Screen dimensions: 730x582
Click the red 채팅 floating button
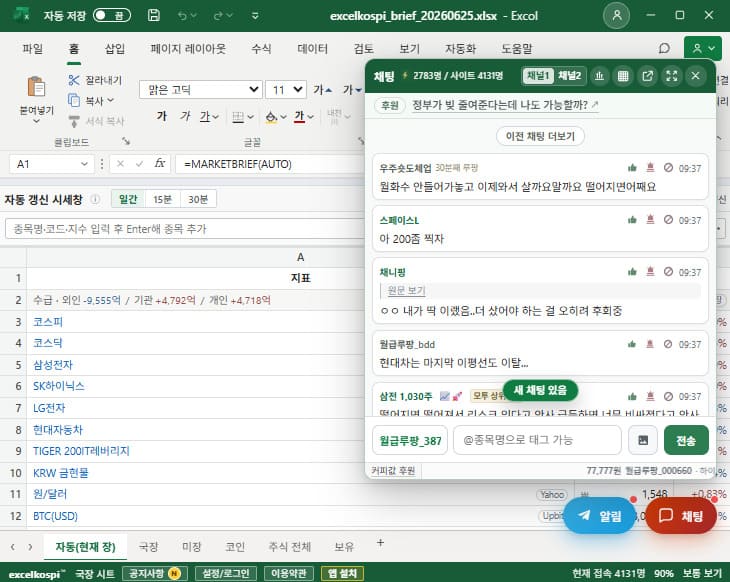tap(681, 515)
